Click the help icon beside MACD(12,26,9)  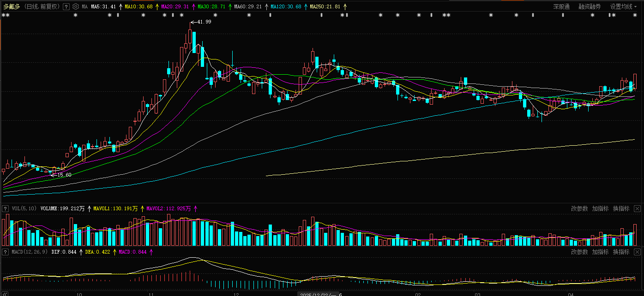(x=6, y=252)
